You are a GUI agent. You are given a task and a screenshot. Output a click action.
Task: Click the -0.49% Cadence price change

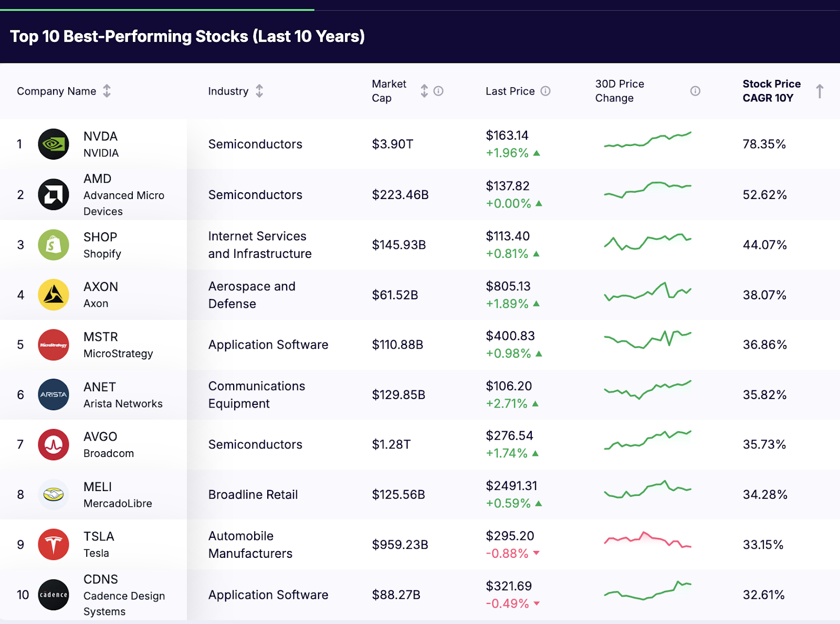pyautogui.click(x=507, y=604)
